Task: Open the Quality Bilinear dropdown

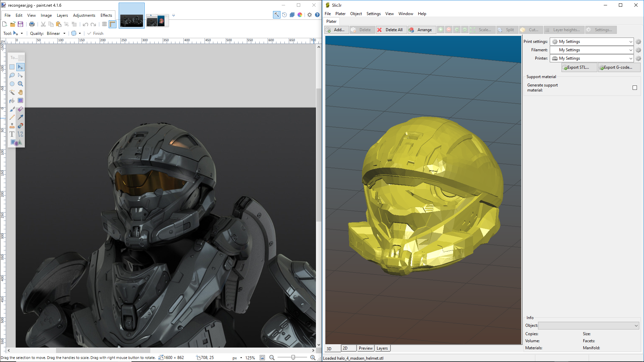Action: point(56,34)
